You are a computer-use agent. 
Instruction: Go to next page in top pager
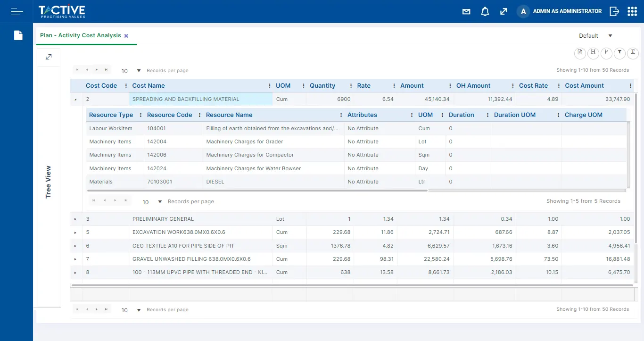97,70
